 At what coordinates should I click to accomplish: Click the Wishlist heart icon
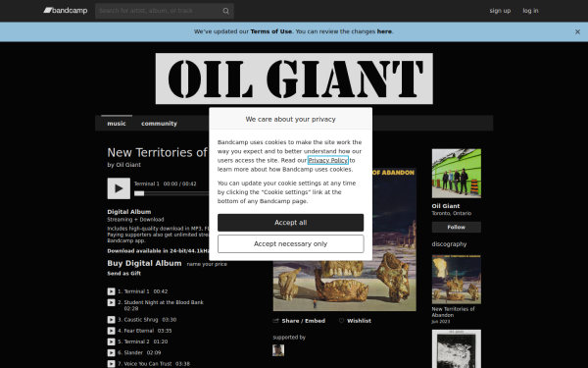tap(341, 321)
